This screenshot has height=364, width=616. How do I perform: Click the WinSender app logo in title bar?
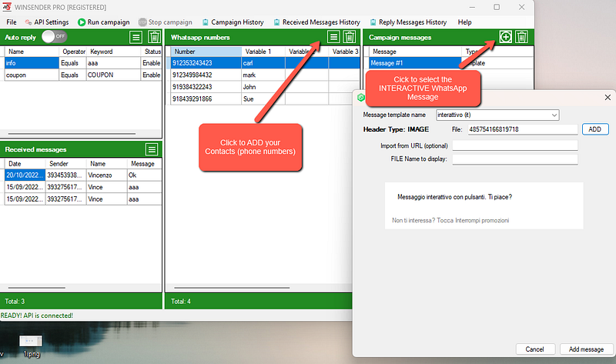pos(7,7)
